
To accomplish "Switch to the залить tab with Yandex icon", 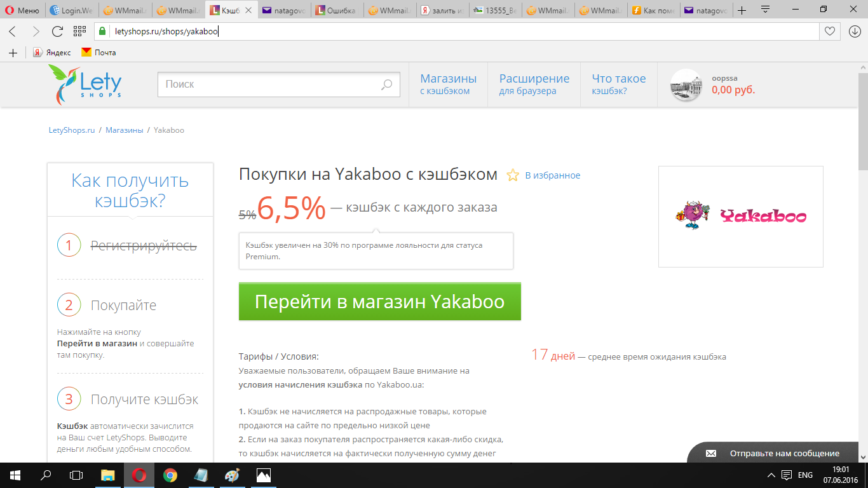I will pos(443,10).
